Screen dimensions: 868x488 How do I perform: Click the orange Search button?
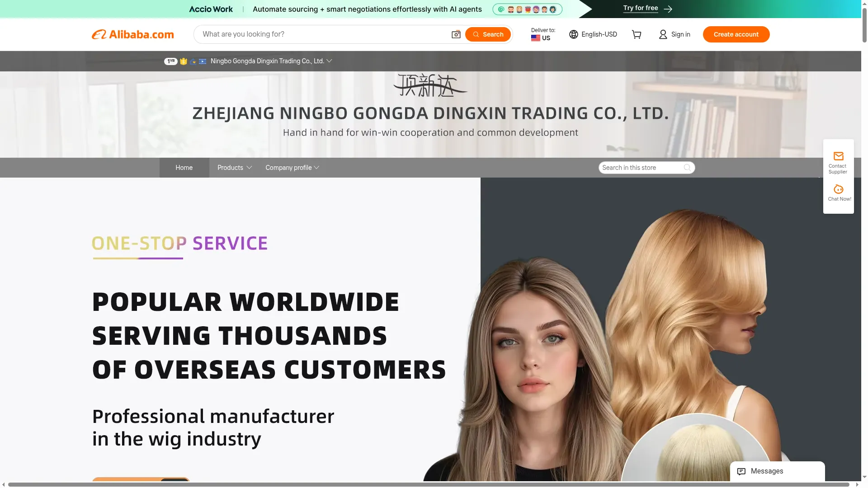point(488,34)
